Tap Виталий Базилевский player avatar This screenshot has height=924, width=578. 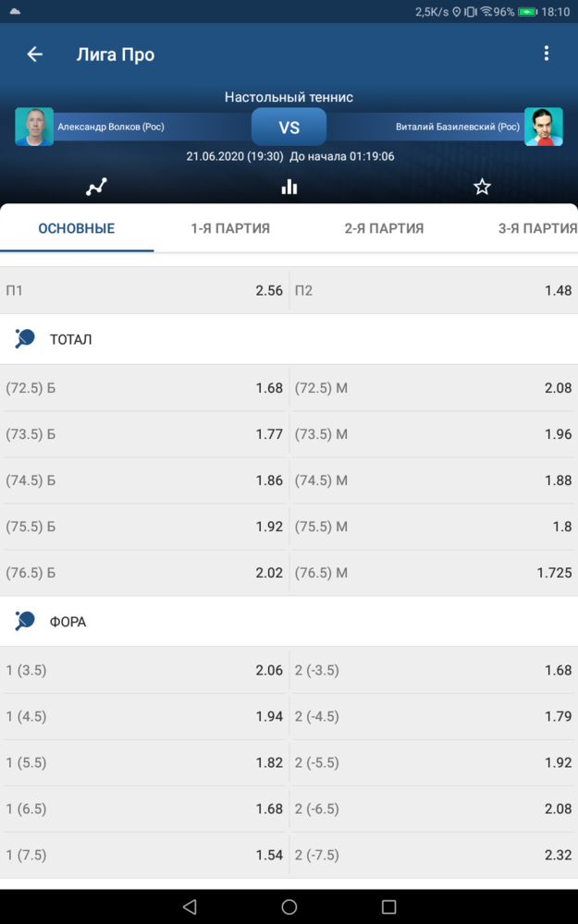(543, 126)
